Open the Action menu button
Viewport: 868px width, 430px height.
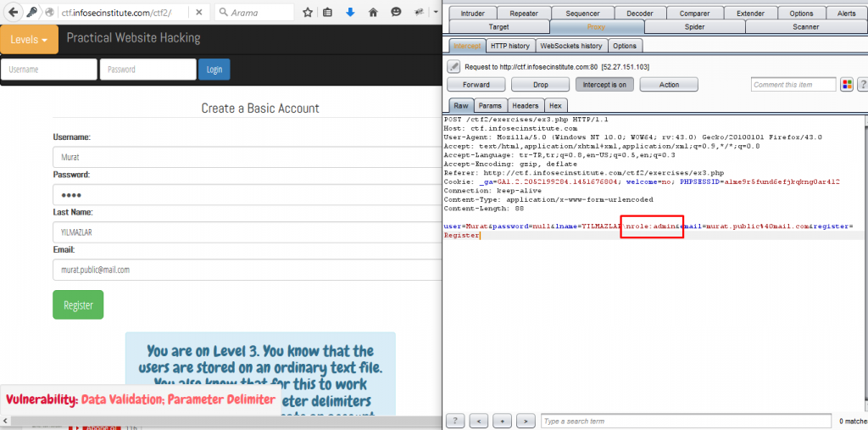click(669, 85)
